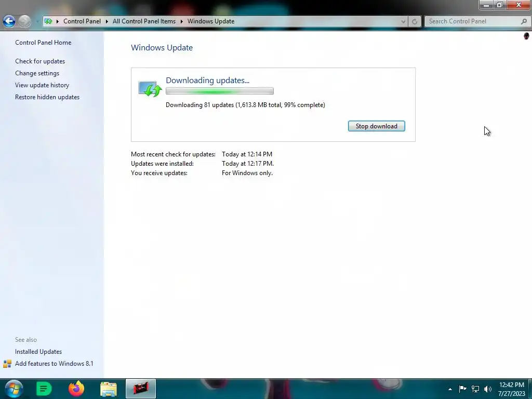The image size is (532, 399).
Task: Expand the root arrow before Control Panel breadcrumb
Action: pos(57,21)
